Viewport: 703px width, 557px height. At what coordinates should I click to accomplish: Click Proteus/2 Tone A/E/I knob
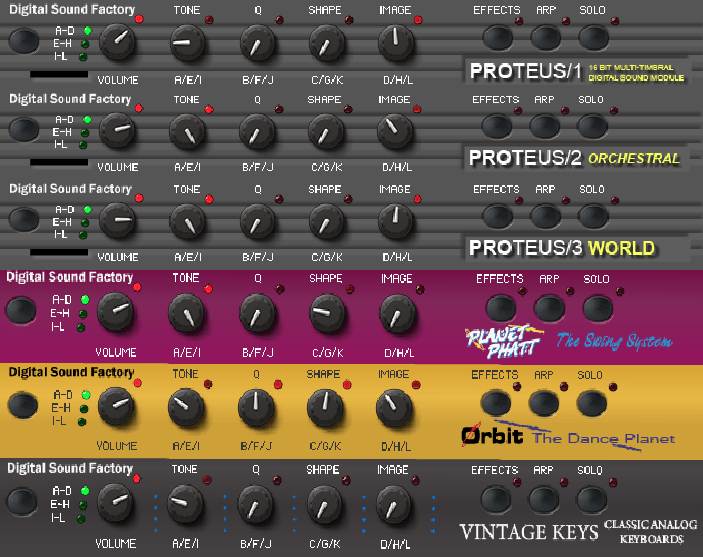(x=187, y=131)
